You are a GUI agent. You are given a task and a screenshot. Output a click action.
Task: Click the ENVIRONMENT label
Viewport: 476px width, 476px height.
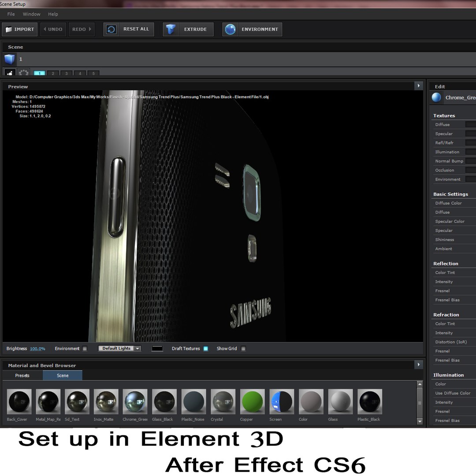pyautogui.click(x=260, y=29)
